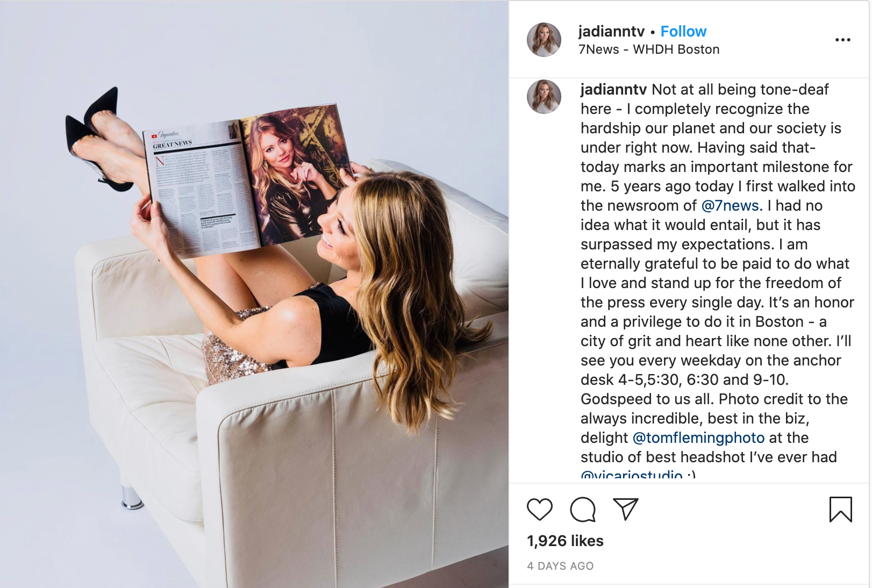Image resolution: width=872 pixels, height=588 pixels.
Task: Open jadianntv profile from header username
Action: 611,31
